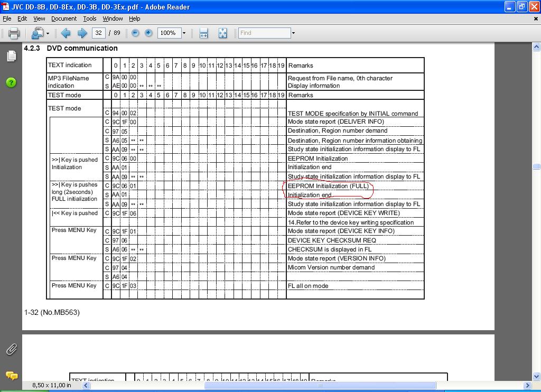Open the Help menu
Viewport: 541px width, 392px height.
(135, 18)
